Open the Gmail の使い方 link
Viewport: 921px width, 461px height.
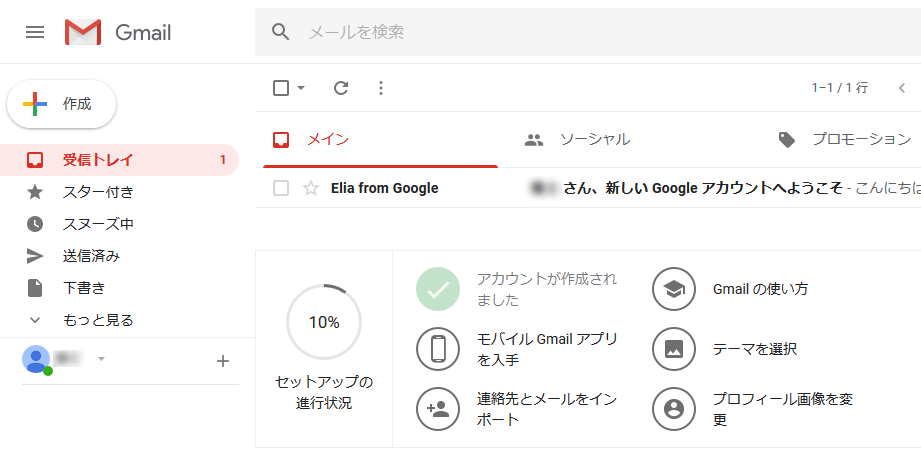pos(760,289)
